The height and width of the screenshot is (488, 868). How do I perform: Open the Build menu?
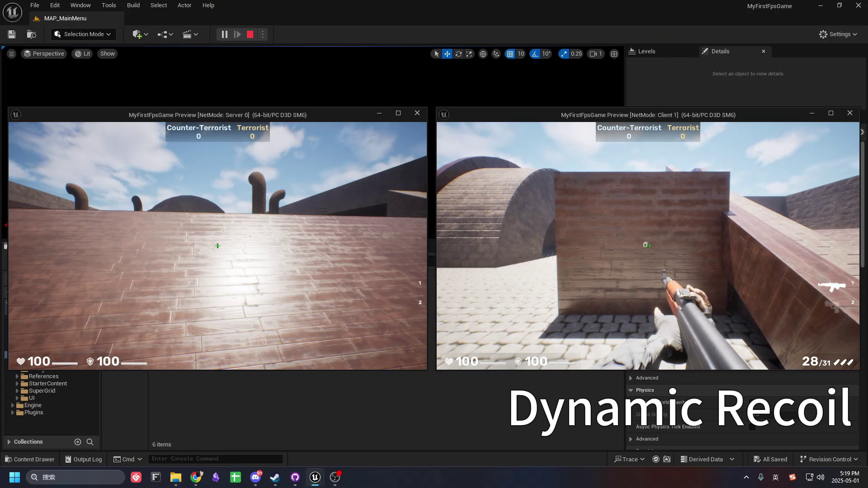tap(133, 5)
